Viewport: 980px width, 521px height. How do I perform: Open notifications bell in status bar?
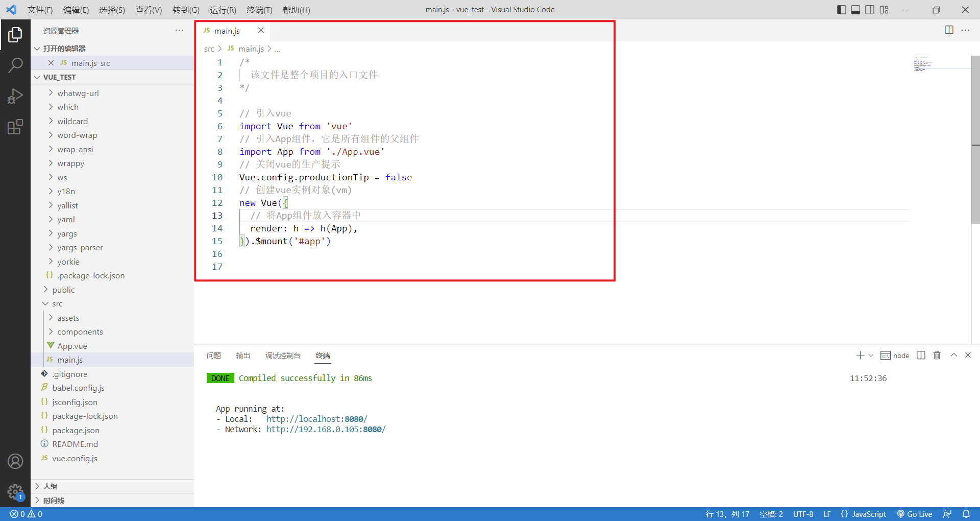pos(966,514)
